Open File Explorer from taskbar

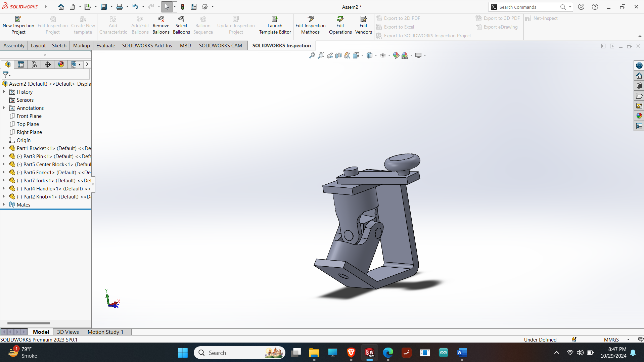click(314, 353)
